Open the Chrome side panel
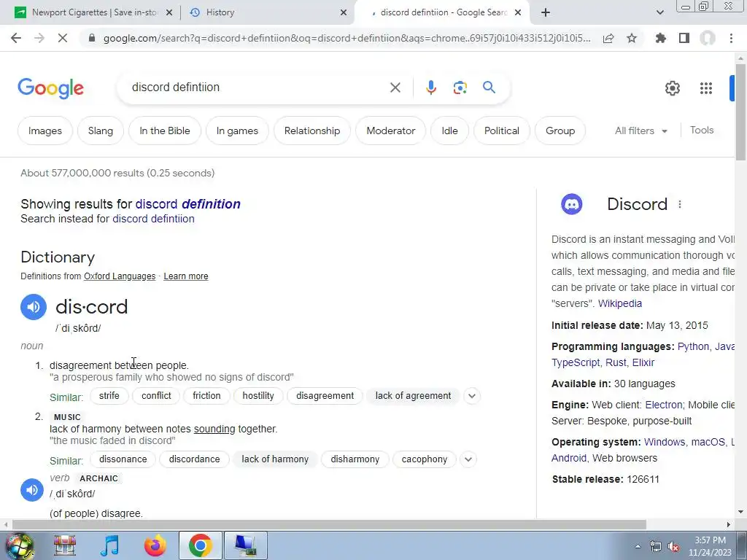Screen dimensions: 747x560 tap(684, 38)
